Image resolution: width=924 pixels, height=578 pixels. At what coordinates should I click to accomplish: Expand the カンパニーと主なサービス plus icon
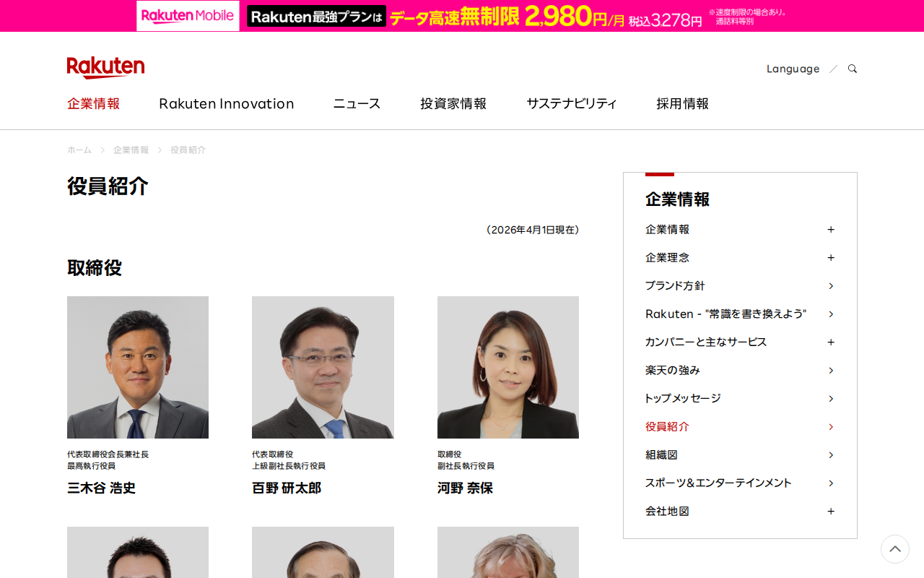click(831, 342)
